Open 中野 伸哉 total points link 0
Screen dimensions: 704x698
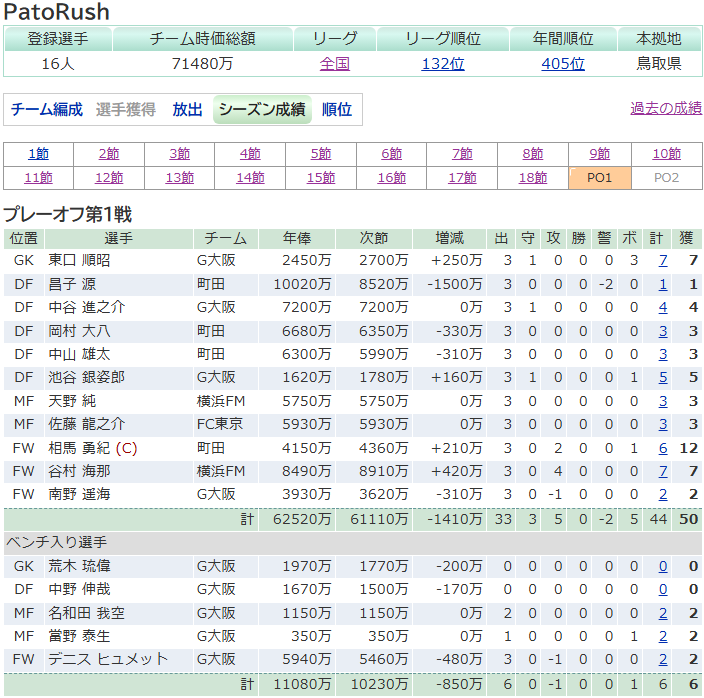[663, 589]
